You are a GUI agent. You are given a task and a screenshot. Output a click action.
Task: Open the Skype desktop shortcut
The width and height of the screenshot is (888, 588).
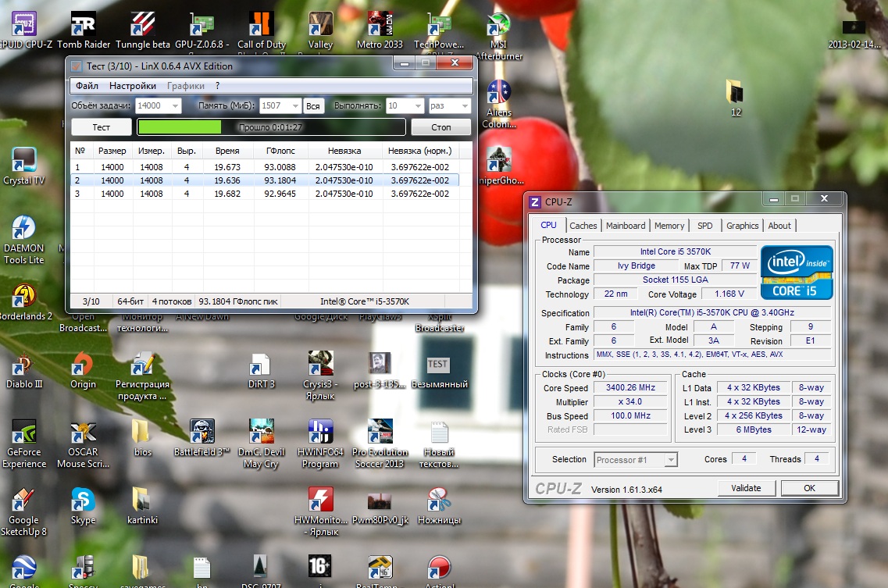[x=83, y=501]
